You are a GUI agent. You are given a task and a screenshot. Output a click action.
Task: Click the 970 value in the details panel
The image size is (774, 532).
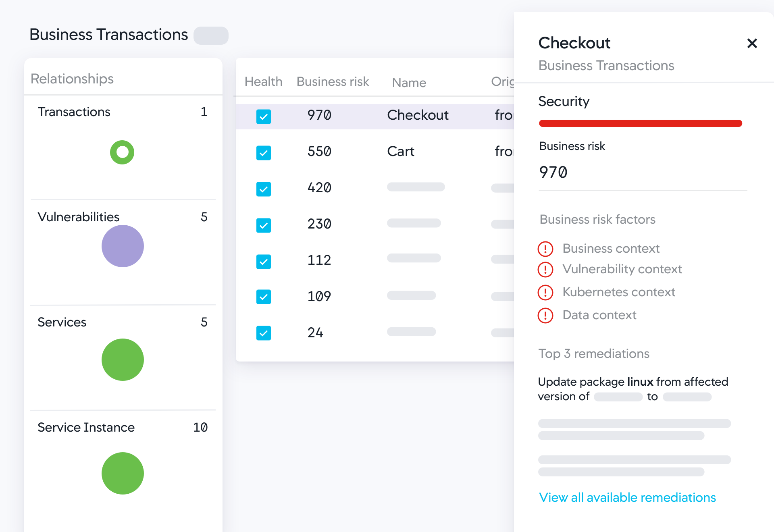(x=553, y=172)
